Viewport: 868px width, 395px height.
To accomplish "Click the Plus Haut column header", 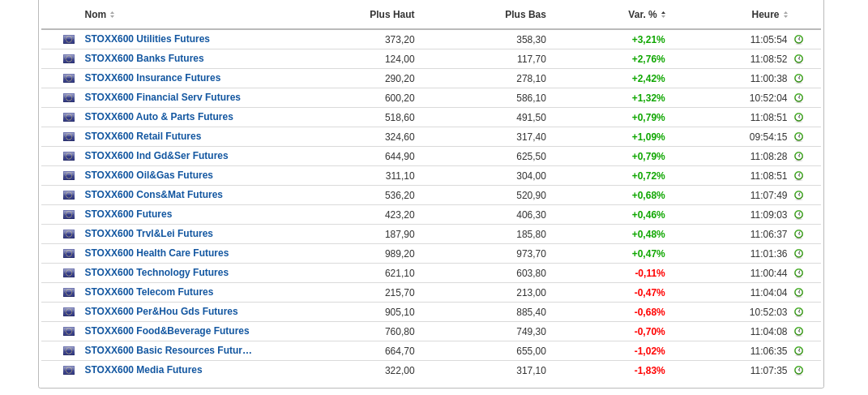I will click(x=391, y=15).
